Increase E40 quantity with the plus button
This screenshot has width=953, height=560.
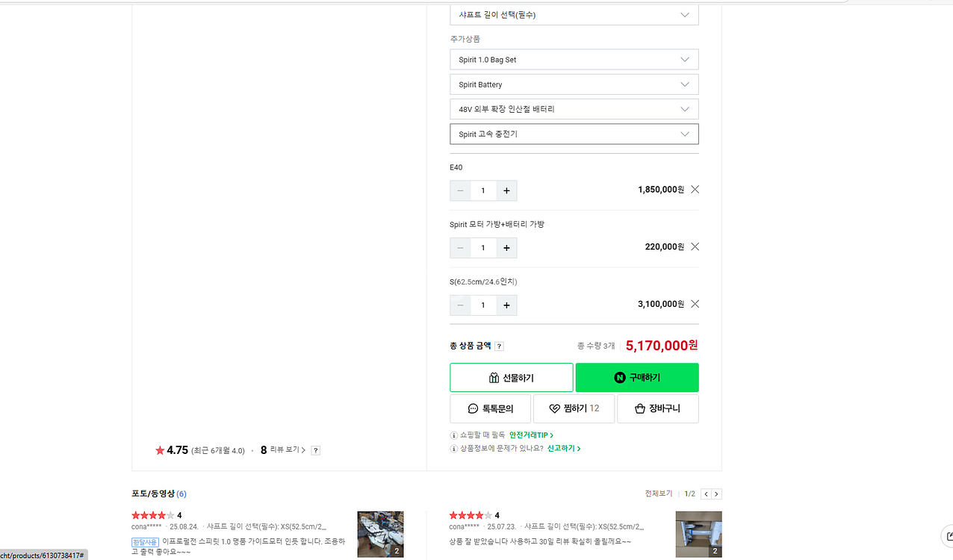click(506, 190)
